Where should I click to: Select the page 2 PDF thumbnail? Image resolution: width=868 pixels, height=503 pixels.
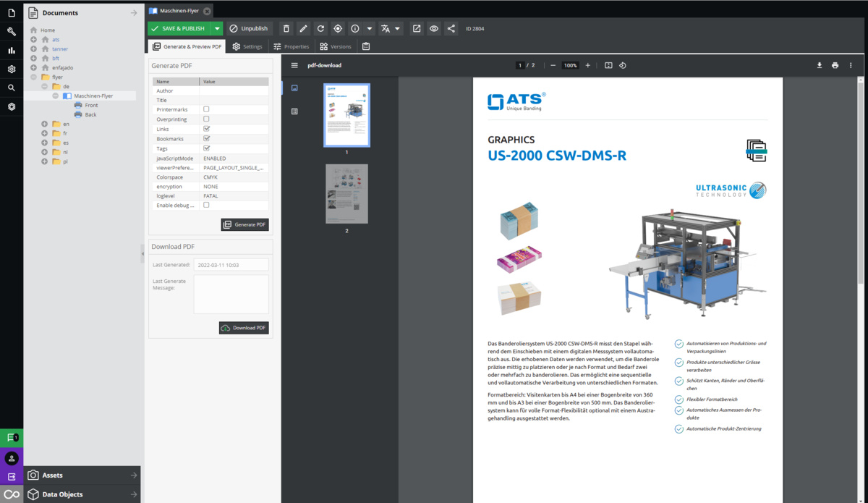(x=346, y=194)
